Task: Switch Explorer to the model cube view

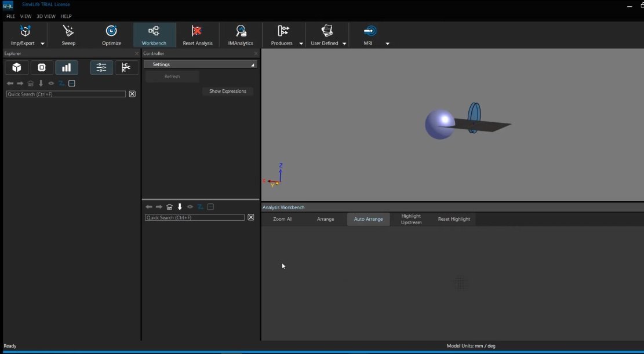Action: (17, 68)
